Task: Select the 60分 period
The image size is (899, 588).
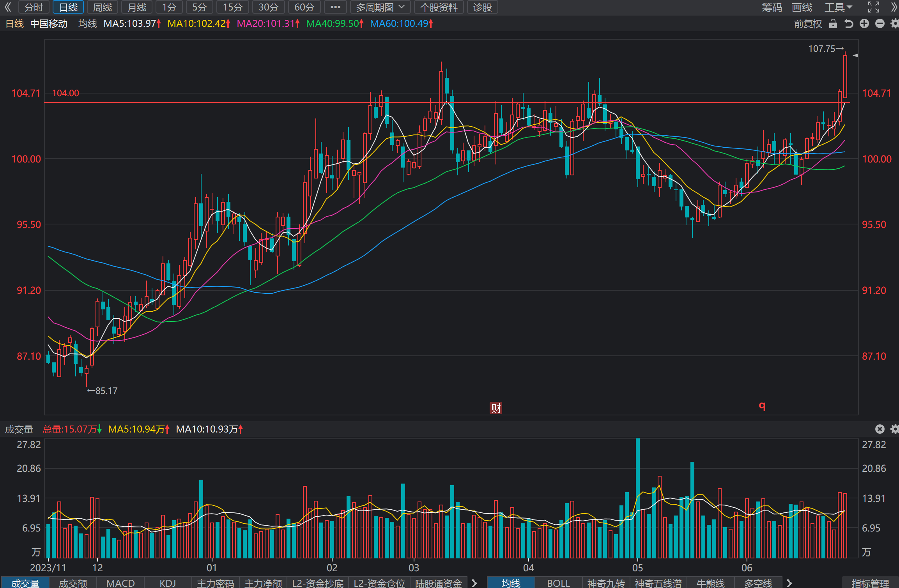Action: pyautogui.click(x=304, y=7)
